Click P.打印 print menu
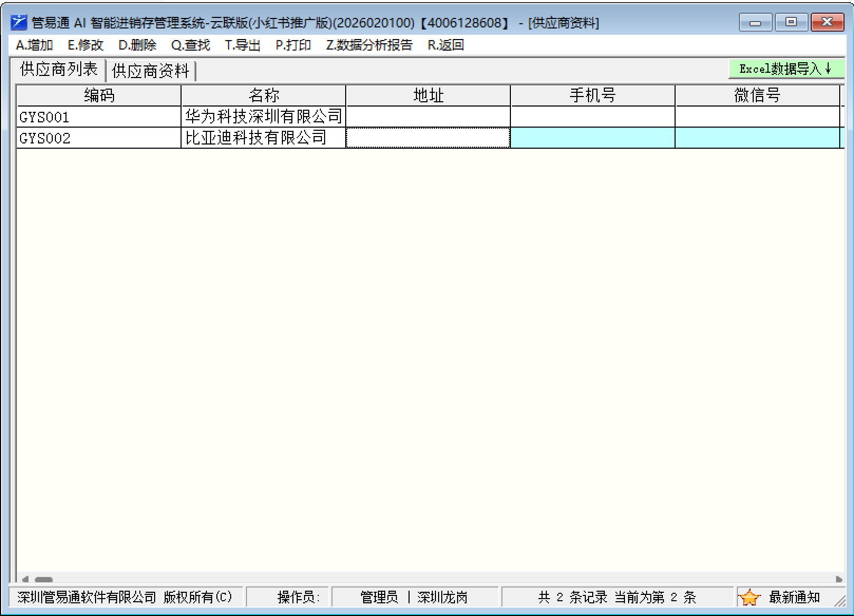The height and width of the screenshot is (616, 854). click(293, 45)
